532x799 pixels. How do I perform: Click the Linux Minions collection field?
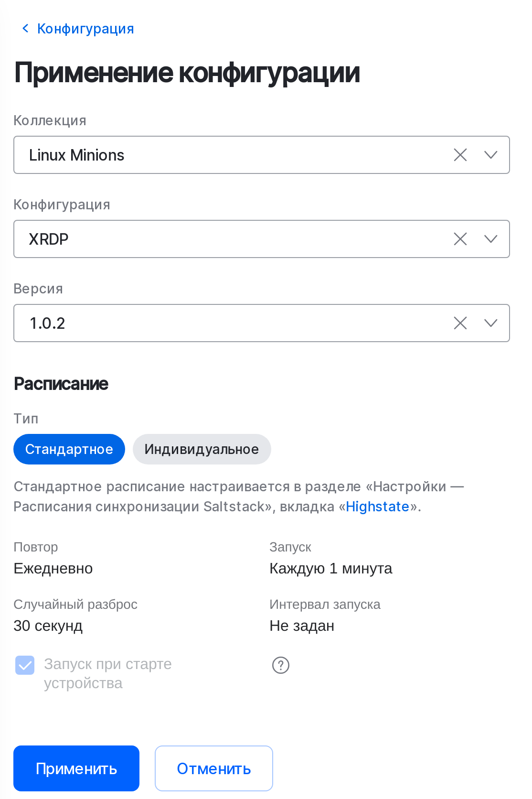(x=229, y=155)
